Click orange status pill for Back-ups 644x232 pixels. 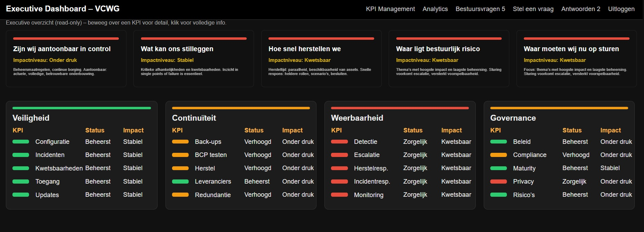pyautogui.click(x=180, y=141)
